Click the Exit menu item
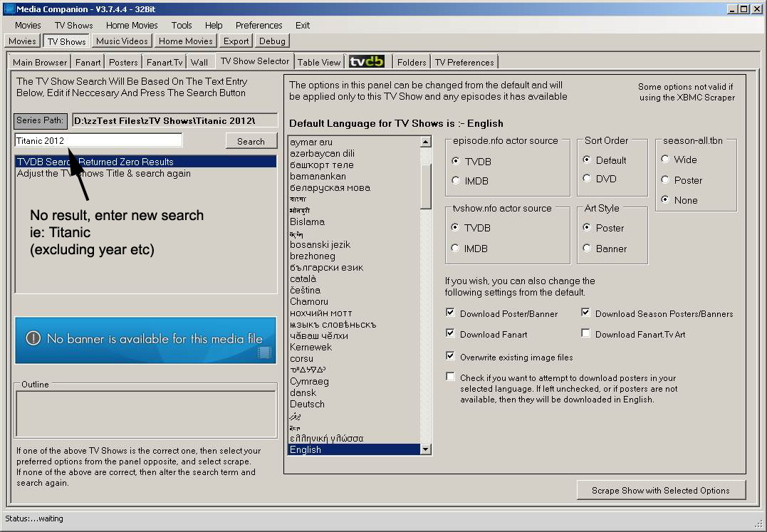This screenshot has height=532, width=767. (x=303, y=26)
